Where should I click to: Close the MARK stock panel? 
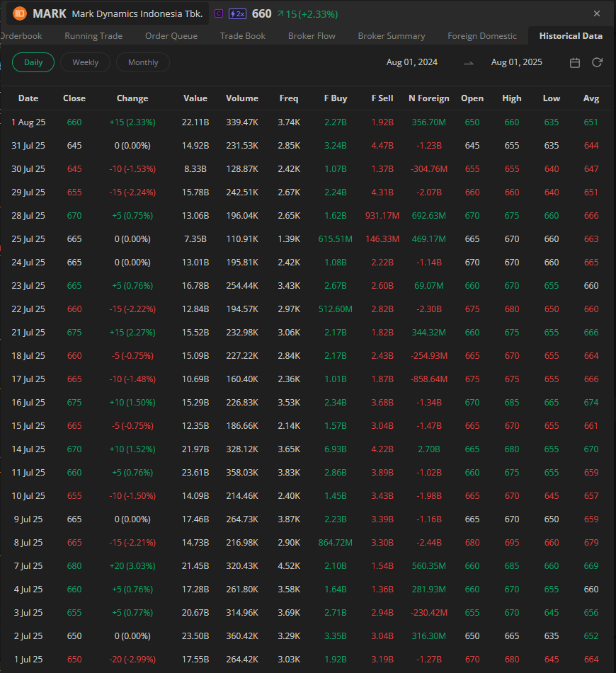tap(597, 13)
